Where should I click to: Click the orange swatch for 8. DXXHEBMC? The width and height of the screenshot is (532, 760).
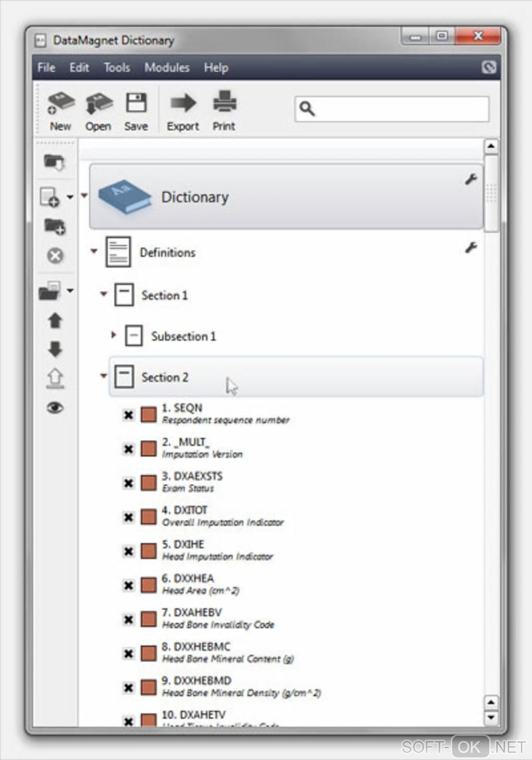tap(149, 654)
